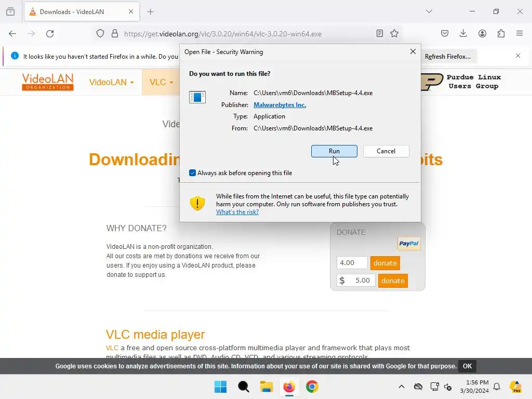Click the Run button in security warning
Image resolution: width=532 pixels, height=399 pixels.
[334, 151]
